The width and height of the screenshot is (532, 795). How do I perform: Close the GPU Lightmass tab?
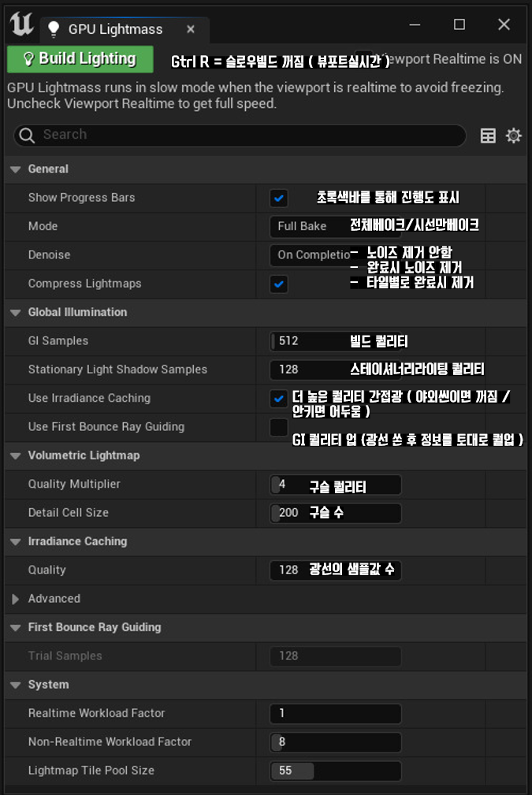191,29
